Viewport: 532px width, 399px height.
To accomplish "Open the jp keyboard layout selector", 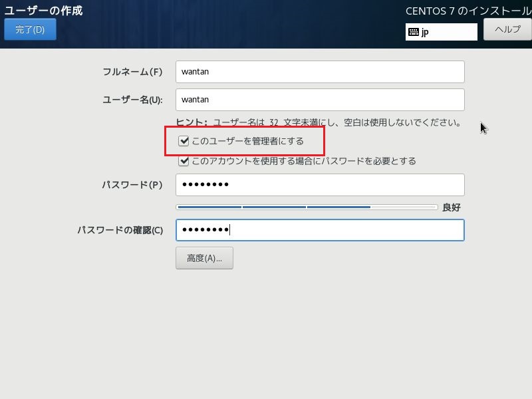I will click(442, 31).
